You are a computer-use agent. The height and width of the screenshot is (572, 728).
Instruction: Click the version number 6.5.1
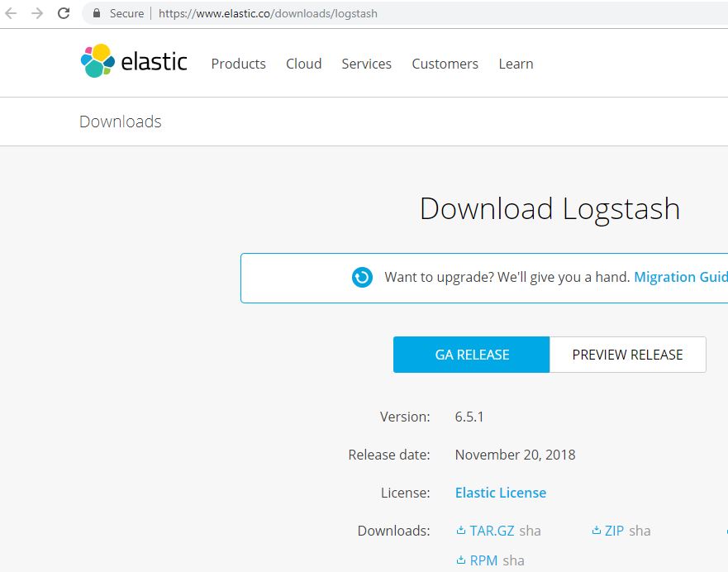tap(469, 417)
